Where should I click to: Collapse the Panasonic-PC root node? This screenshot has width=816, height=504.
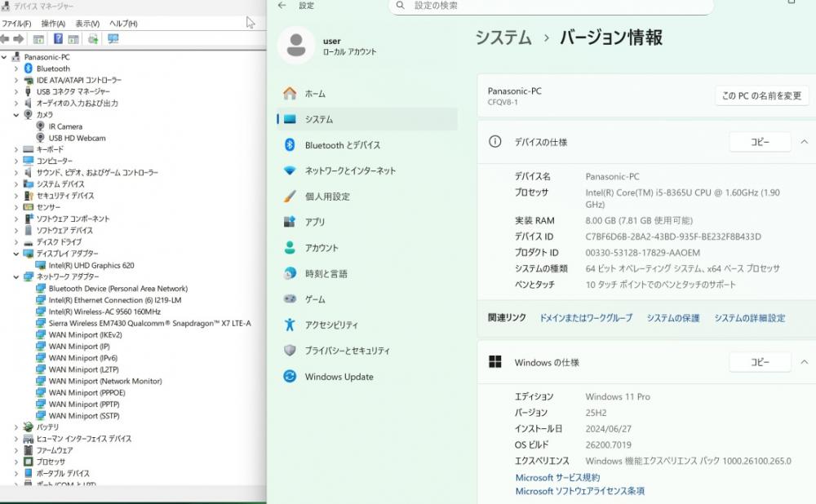[x=4, y=57]
